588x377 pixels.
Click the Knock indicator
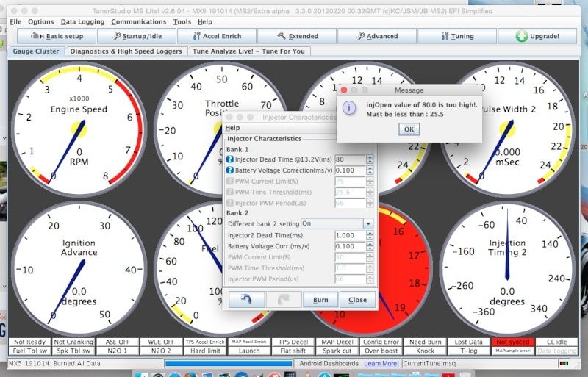pyautogui.click(x=426, y=351)
